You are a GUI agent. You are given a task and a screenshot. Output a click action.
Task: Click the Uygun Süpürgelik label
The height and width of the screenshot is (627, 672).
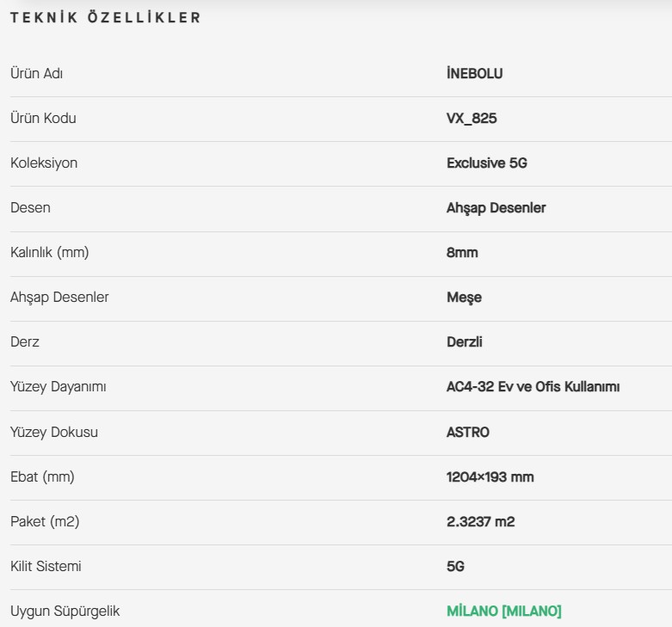[65, 612]
